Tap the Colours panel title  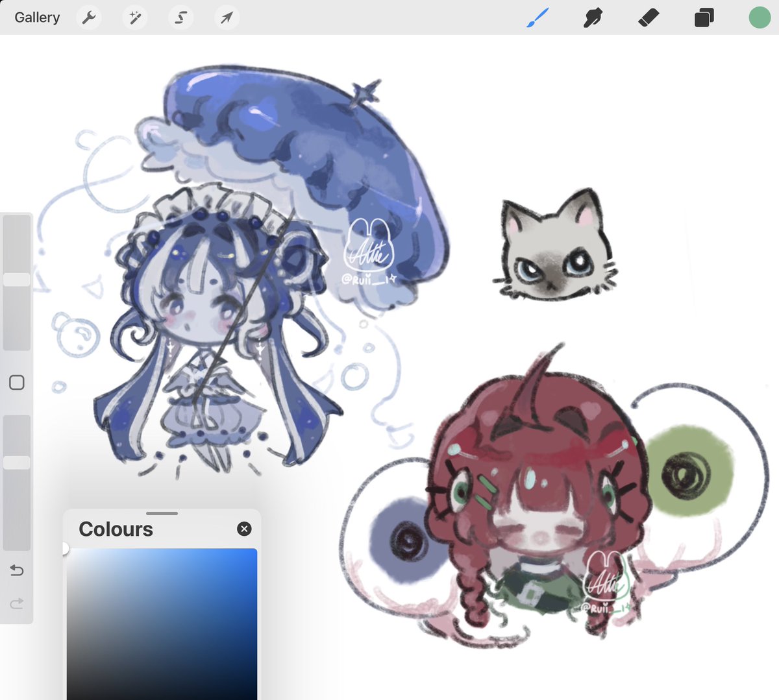(116, 529)
